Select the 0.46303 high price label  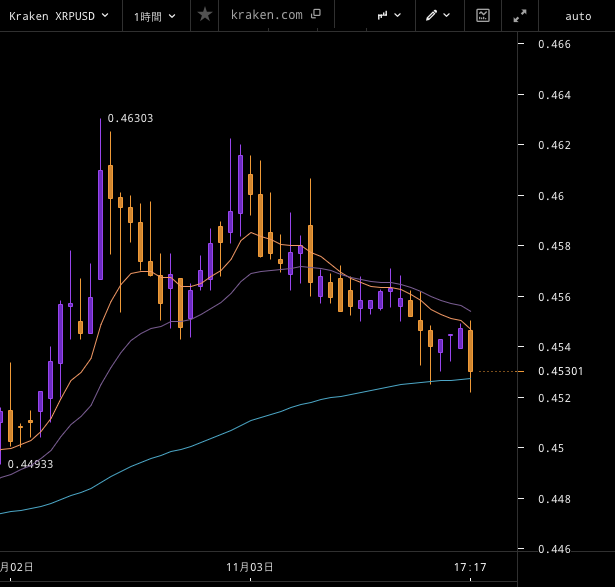[x=130, y=118]
